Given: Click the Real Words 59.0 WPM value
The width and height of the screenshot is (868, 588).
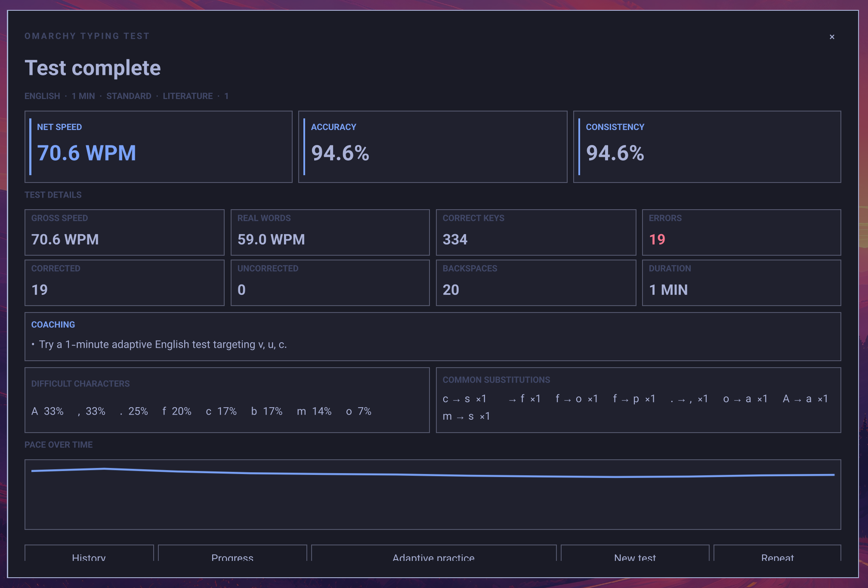Looking at the screenshot, I should 271,240.
